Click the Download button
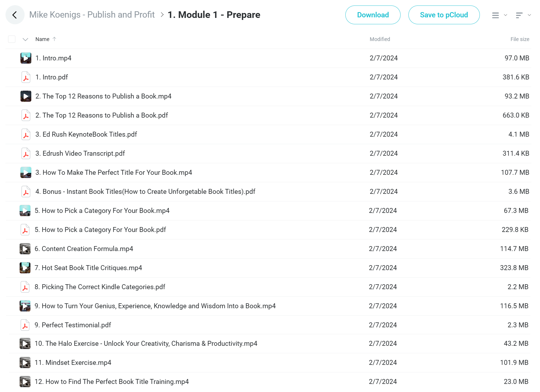 click(373, 15)
